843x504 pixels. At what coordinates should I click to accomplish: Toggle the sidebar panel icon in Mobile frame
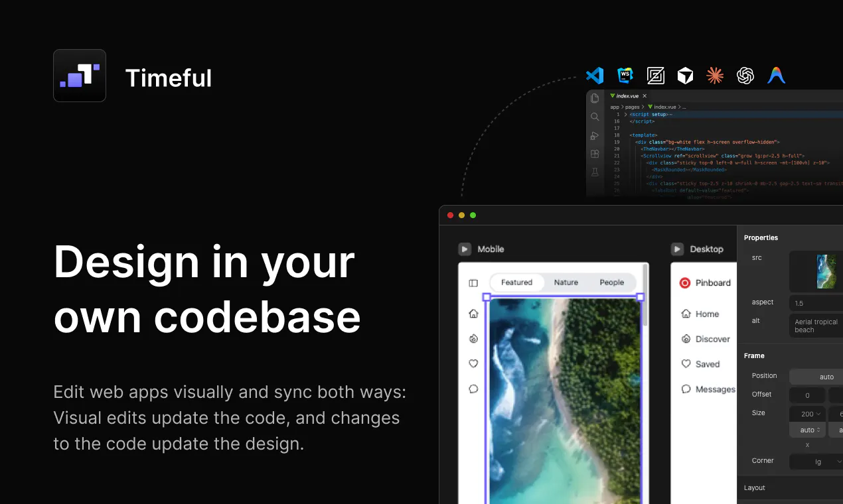tap(473, 283)
